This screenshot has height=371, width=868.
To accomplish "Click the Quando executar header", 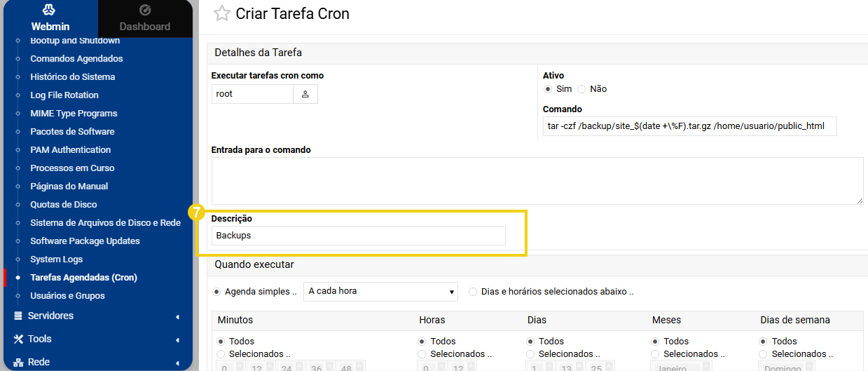I will click(x=254, y=264).
